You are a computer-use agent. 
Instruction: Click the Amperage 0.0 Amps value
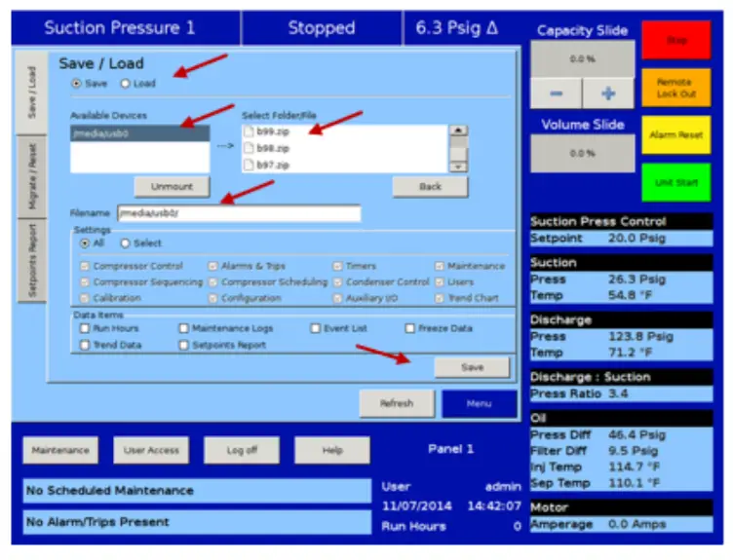click(x=637, y=525)
